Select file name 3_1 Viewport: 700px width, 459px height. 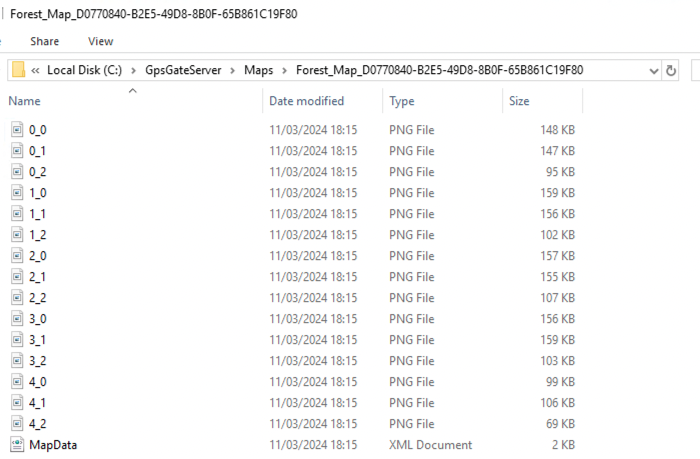(x=38, y=340)
